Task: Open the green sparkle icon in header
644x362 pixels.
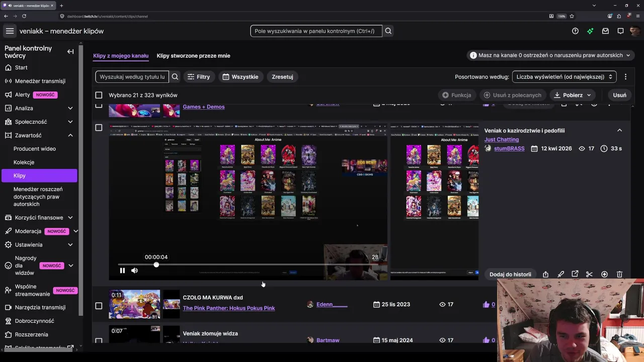Action: (590, 31)
